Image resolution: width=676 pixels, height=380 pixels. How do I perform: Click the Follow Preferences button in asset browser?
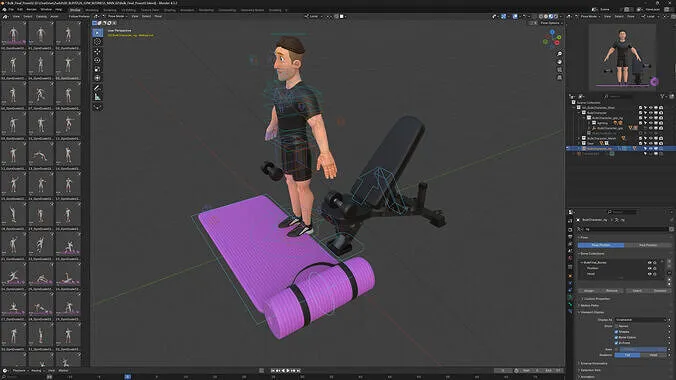[x=79, y=16]
